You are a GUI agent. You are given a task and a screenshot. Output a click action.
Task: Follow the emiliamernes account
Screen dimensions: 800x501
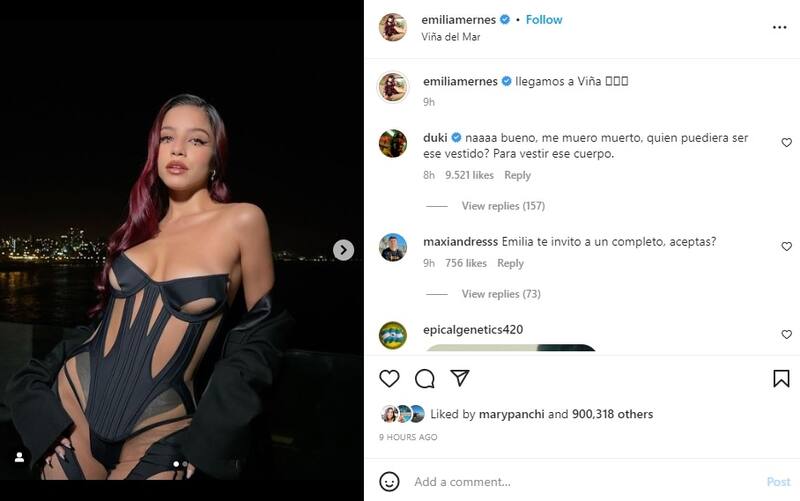544,19
